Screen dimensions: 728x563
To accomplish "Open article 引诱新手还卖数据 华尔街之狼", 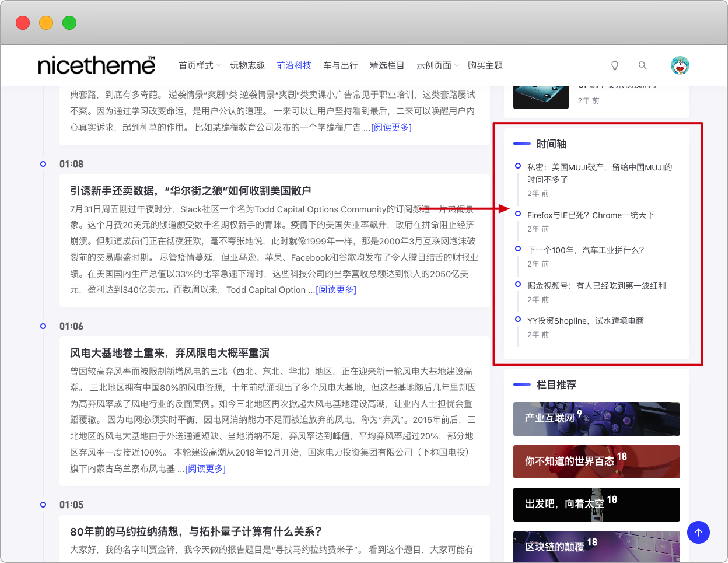I will (191, 191).
